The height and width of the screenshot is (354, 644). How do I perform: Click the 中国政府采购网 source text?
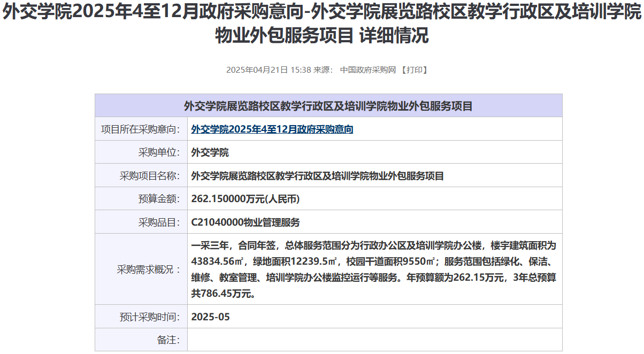367,70
